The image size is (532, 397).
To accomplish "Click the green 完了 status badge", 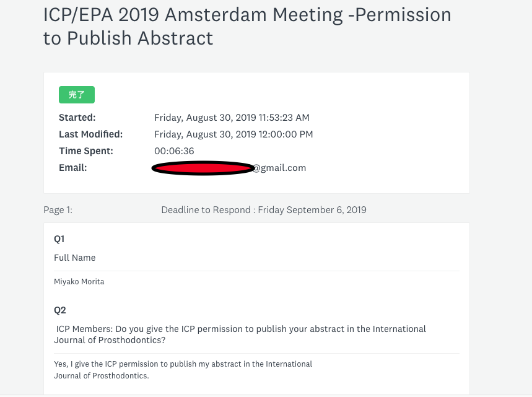I will (77, 95).
